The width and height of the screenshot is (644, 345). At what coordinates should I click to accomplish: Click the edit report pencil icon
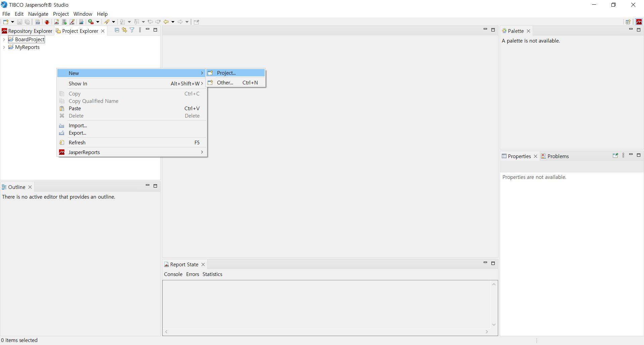(x=72, y=22)
